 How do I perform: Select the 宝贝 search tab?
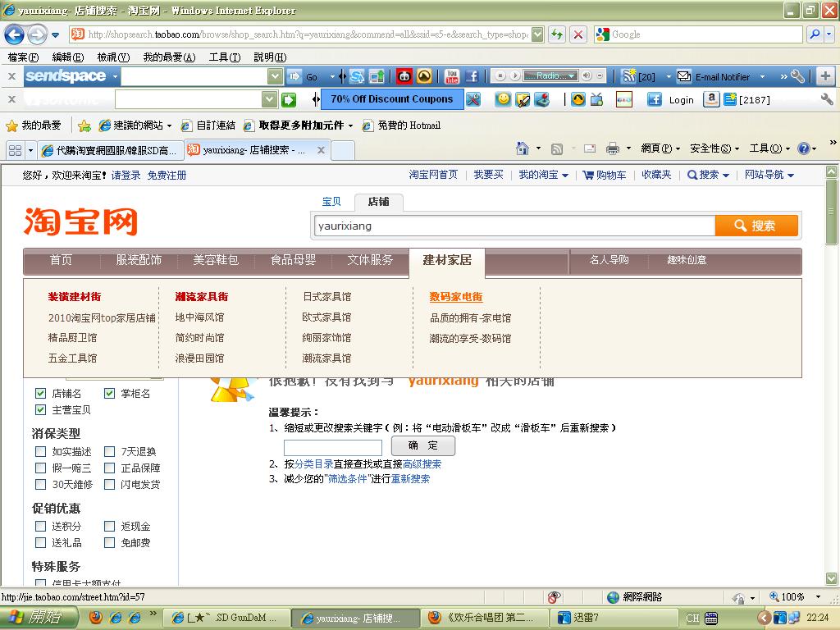331,202
